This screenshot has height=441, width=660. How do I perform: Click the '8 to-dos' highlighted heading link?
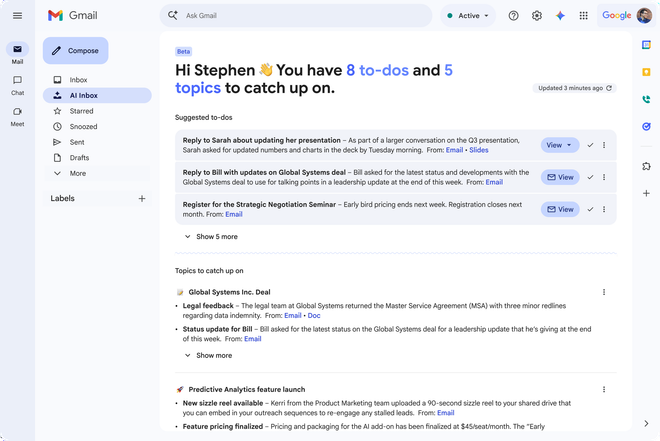[x=377, y=70]
